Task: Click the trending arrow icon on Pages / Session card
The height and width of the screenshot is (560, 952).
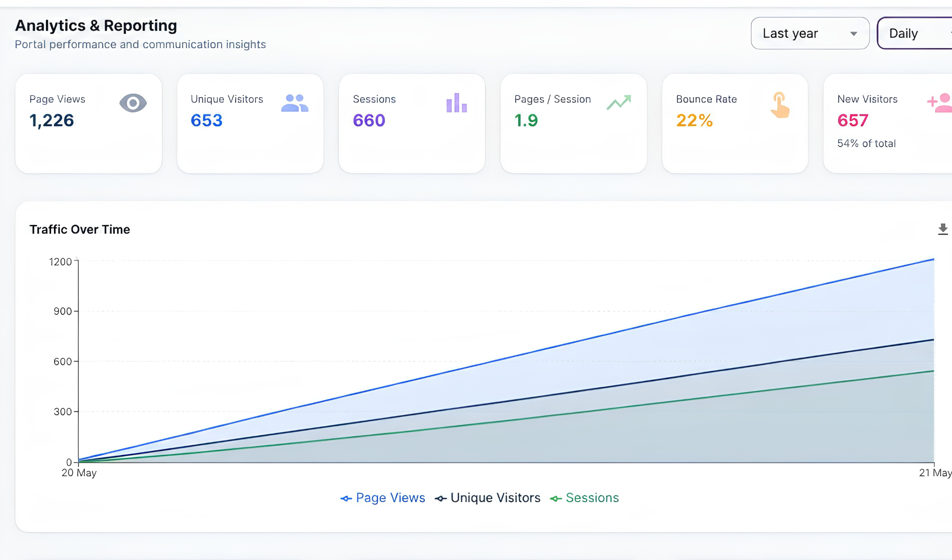Action: pos(619,102)
